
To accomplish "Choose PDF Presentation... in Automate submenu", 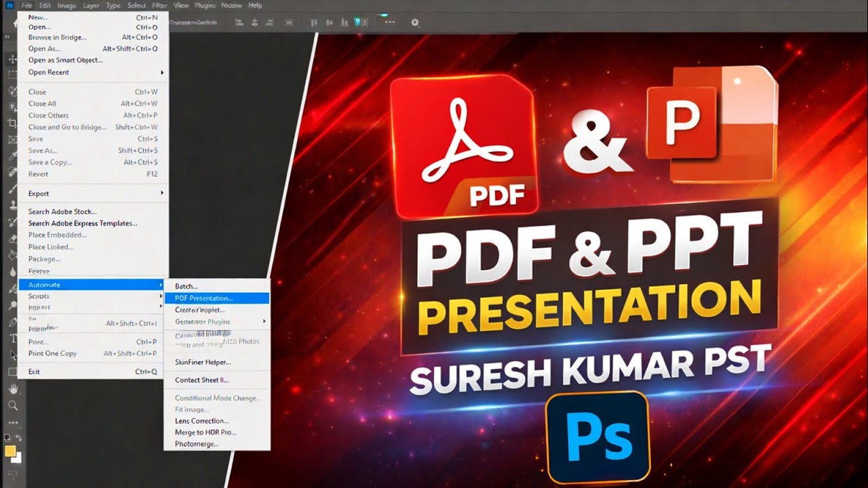I will tap(217, 298).
